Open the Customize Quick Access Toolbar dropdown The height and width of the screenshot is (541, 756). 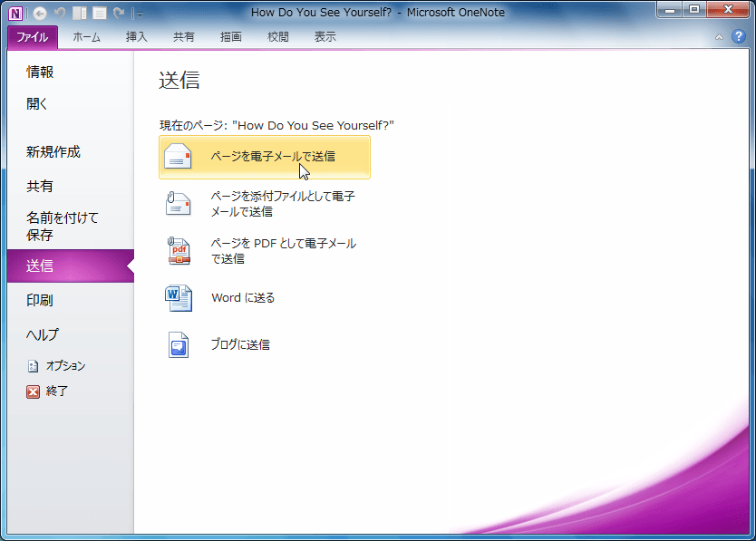tap(140, 14)
